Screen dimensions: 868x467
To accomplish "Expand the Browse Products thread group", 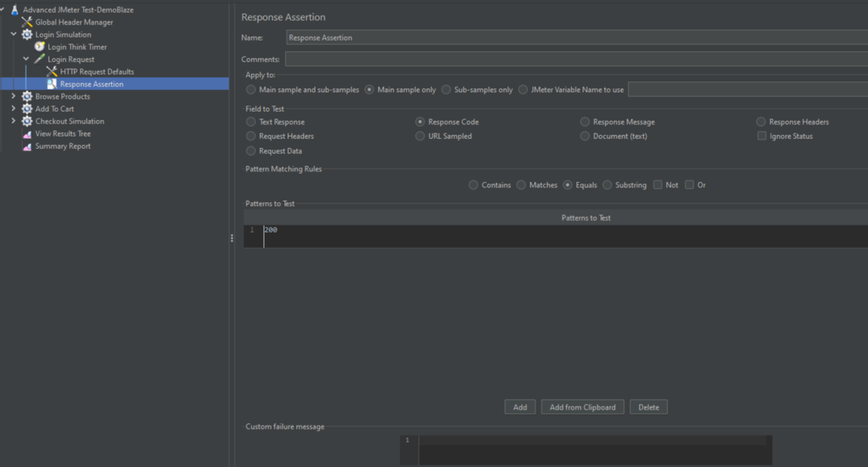I will [x=14, y=97].
